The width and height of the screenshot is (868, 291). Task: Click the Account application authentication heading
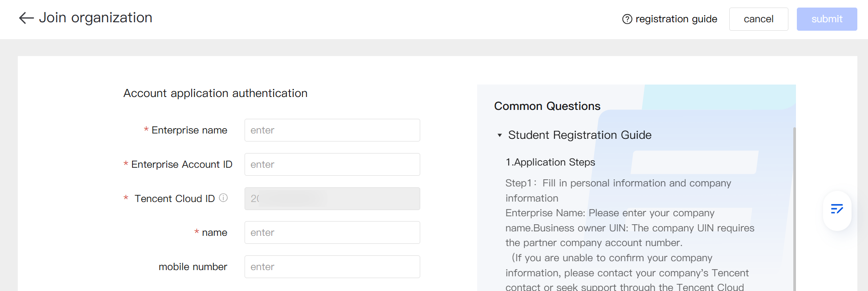[215, 93]
